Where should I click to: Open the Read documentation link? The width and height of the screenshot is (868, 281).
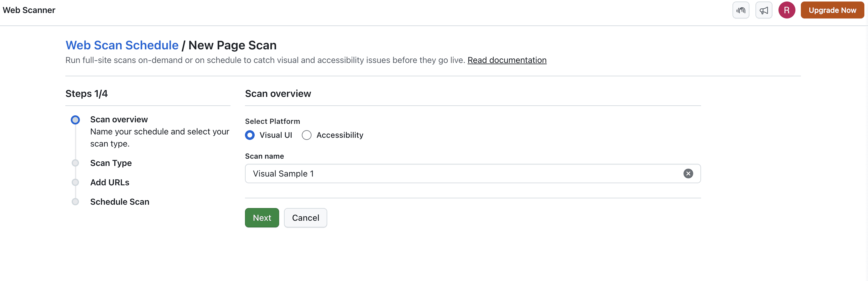507,60
